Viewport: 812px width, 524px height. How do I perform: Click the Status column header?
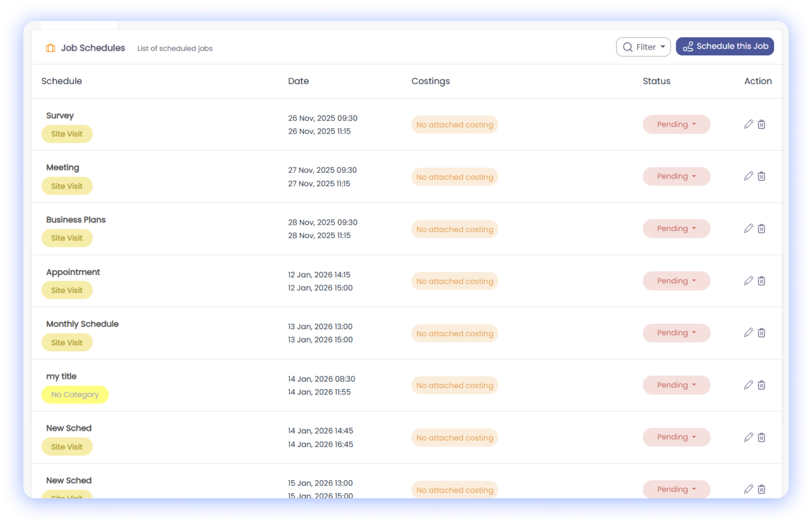(x=657, y=81)
